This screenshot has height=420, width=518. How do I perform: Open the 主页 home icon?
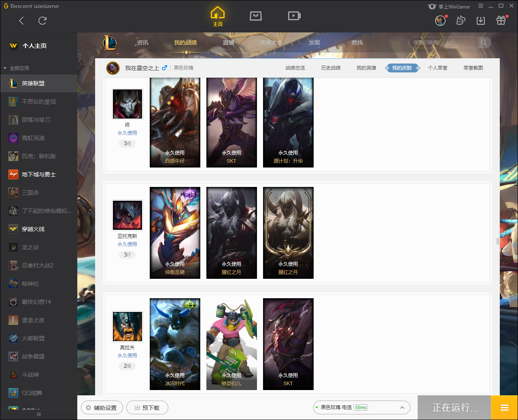[x=218, y=17]
